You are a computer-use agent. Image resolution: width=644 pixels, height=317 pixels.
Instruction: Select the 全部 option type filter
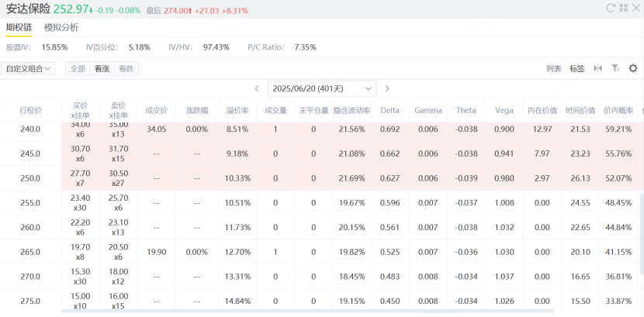point(78,68)
